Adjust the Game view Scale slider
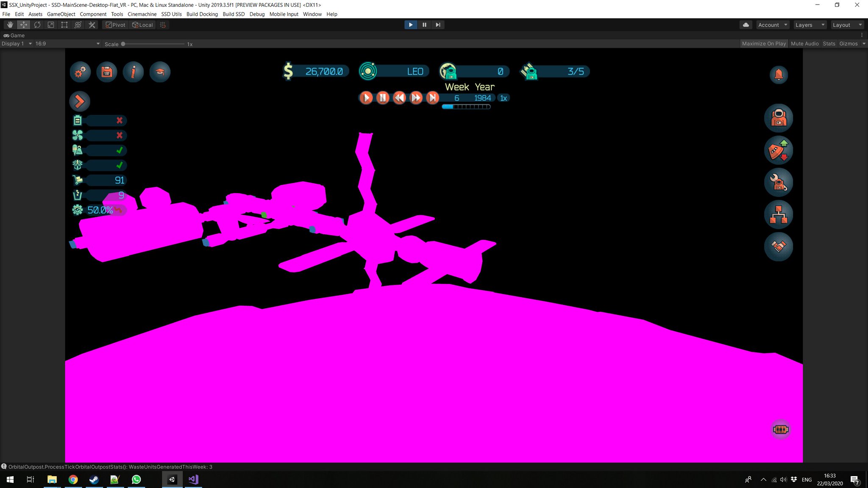 pos(123,44)
